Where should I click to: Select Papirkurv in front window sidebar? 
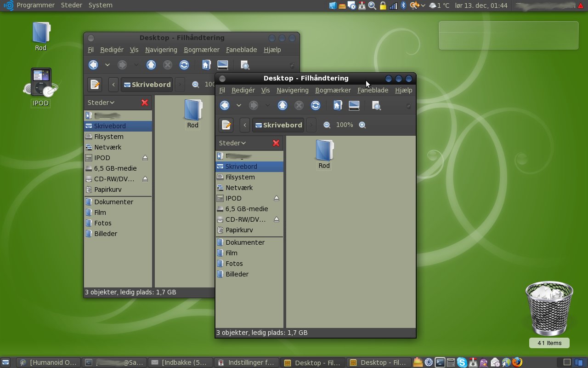(x=249, y=230)
